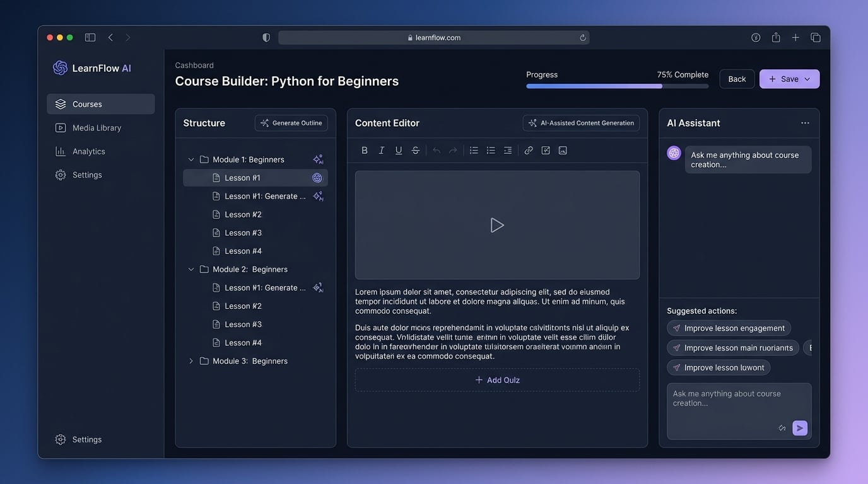Click the undo arrow in editor toolbar
868x484 pixels.
click(x=436, y=151)
